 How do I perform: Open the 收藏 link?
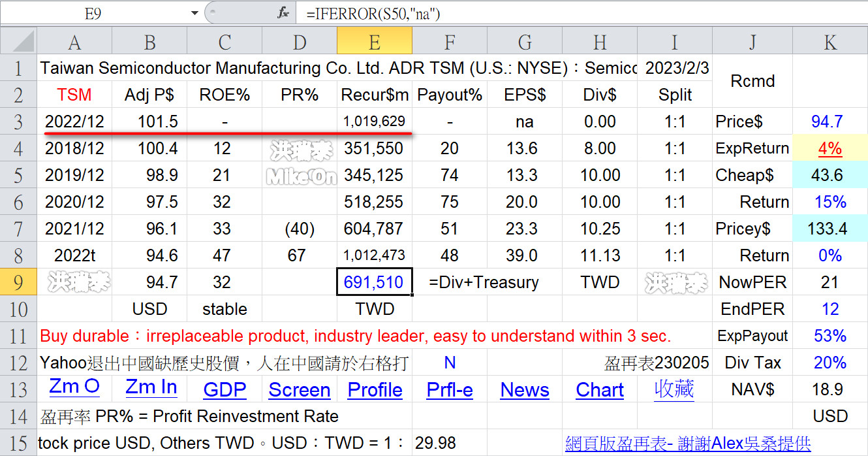[x=674, y=389]
